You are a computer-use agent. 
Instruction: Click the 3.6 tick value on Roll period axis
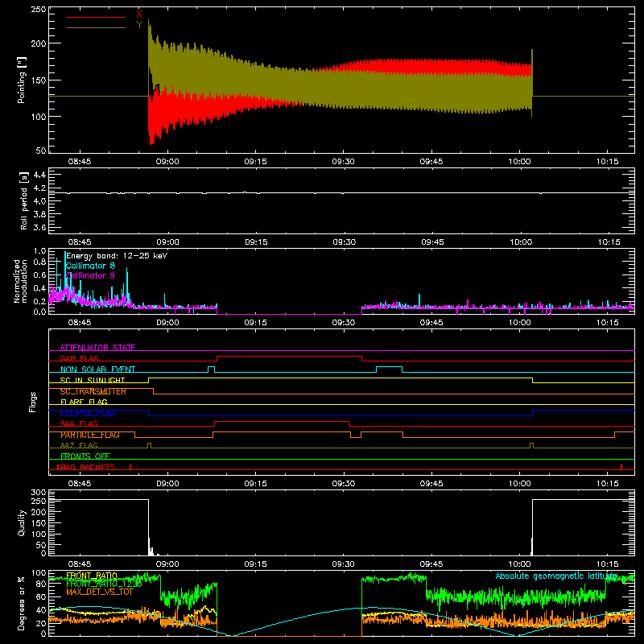pyautogui.click(x=39, y=227)
